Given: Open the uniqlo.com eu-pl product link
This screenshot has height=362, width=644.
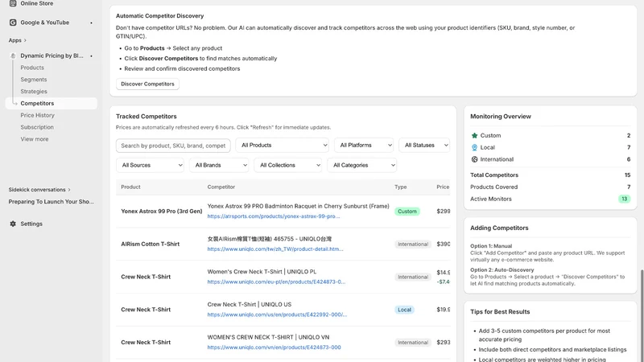Looking at the screenshot, I should 276,282.
